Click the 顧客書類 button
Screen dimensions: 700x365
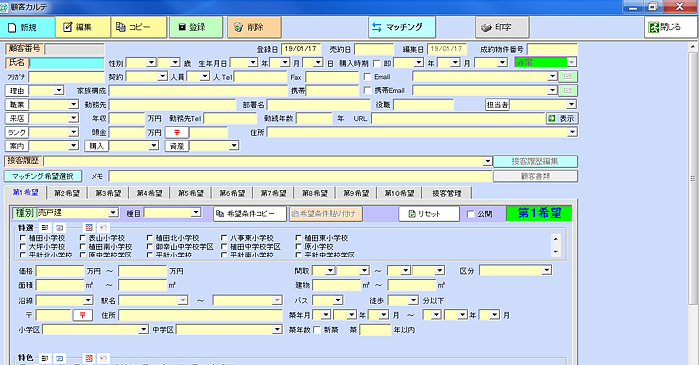pos(535,176)
